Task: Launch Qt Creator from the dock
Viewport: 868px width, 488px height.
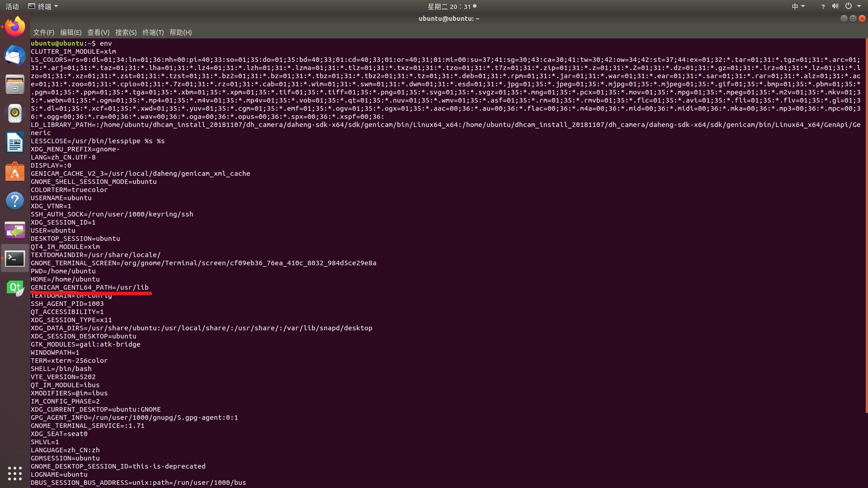Action: pyautogui.click(x=15, y=288)
